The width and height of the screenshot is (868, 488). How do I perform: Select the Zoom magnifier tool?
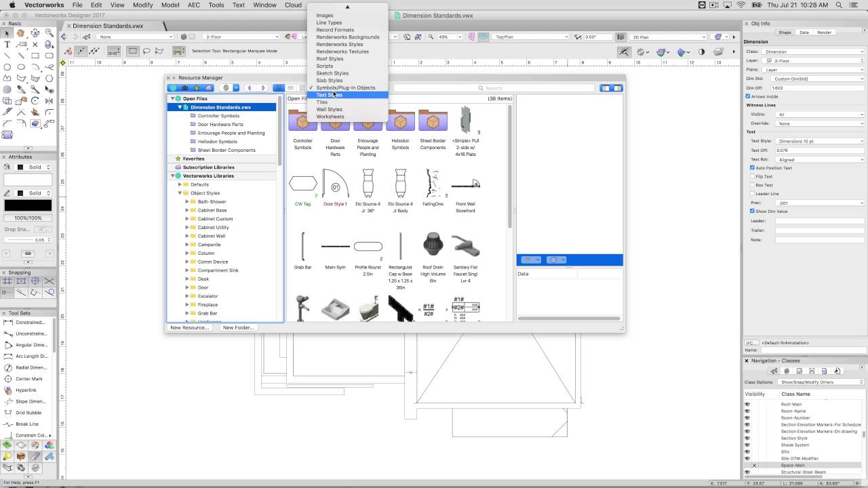[49, 33]
